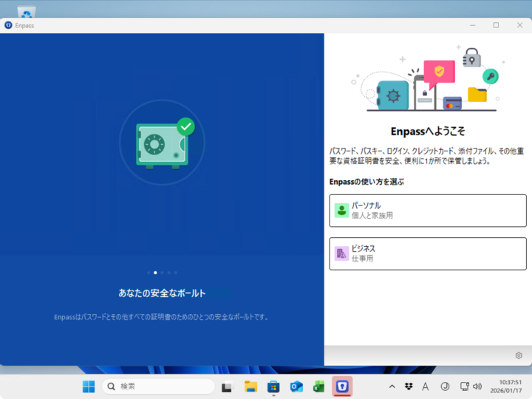Jump to the last carousel slide dot

(176, 273)
